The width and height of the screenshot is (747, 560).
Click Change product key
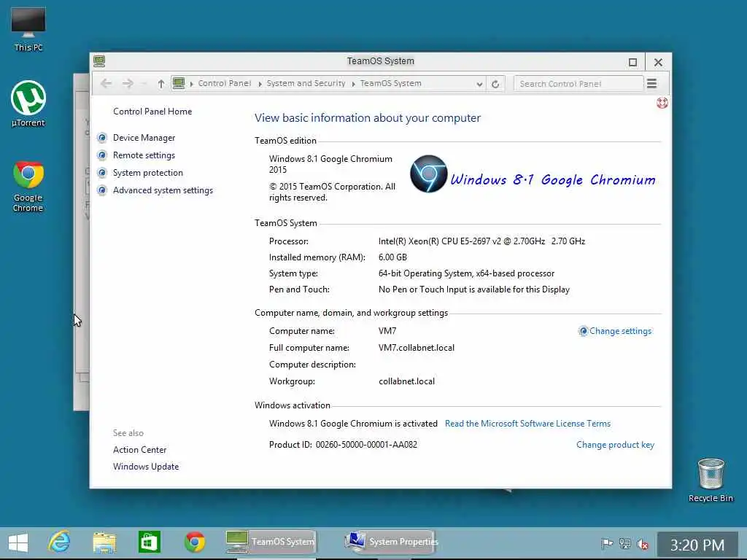point(615,445)
